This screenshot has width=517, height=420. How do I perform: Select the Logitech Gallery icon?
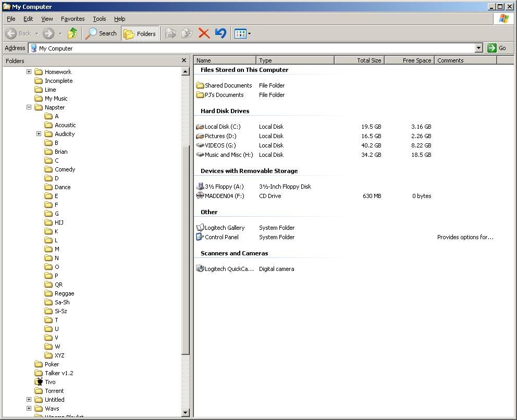[200, 228]
